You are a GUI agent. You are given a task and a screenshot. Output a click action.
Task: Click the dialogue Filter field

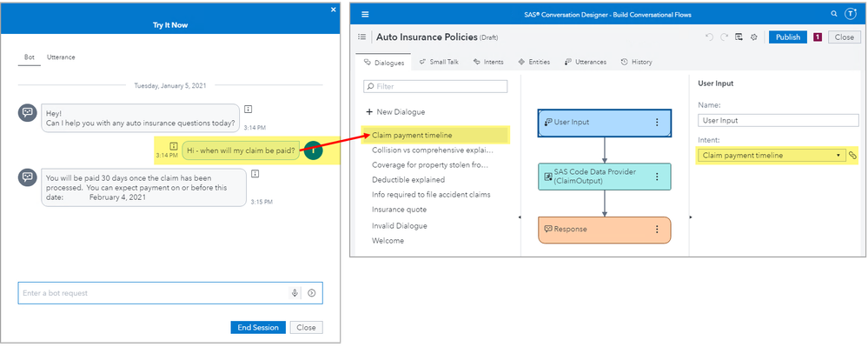click(435, 86)
